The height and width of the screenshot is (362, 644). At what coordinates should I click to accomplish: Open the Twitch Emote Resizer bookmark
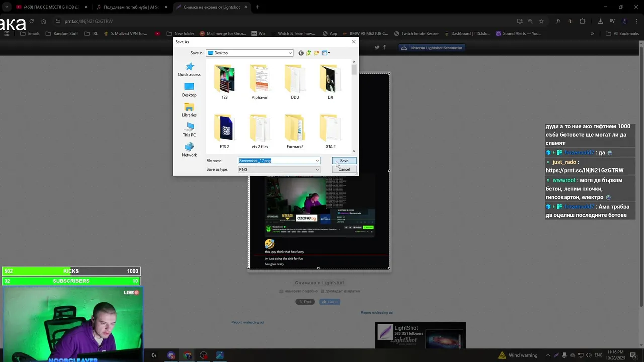coord(417,34)
